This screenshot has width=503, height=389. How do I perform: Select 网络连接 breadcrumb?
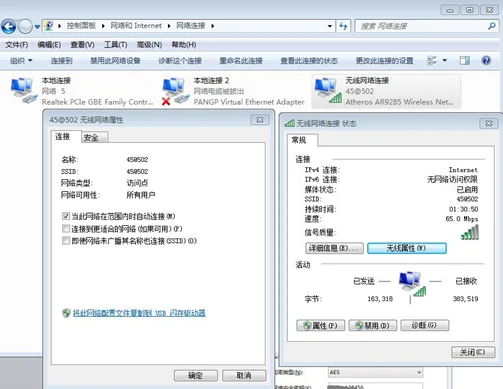[x=191, y=26]
